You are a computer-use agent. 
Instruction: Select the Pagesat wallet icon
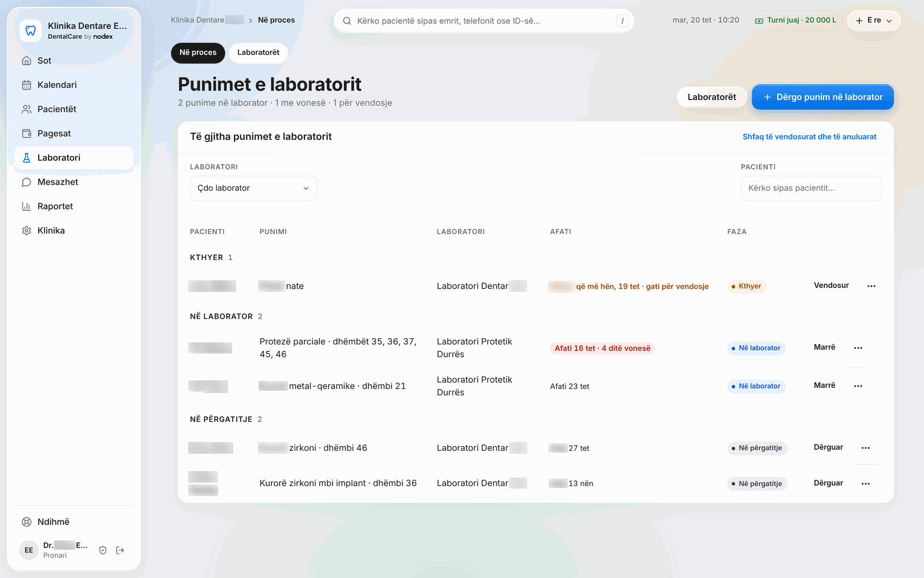[27, 134]
